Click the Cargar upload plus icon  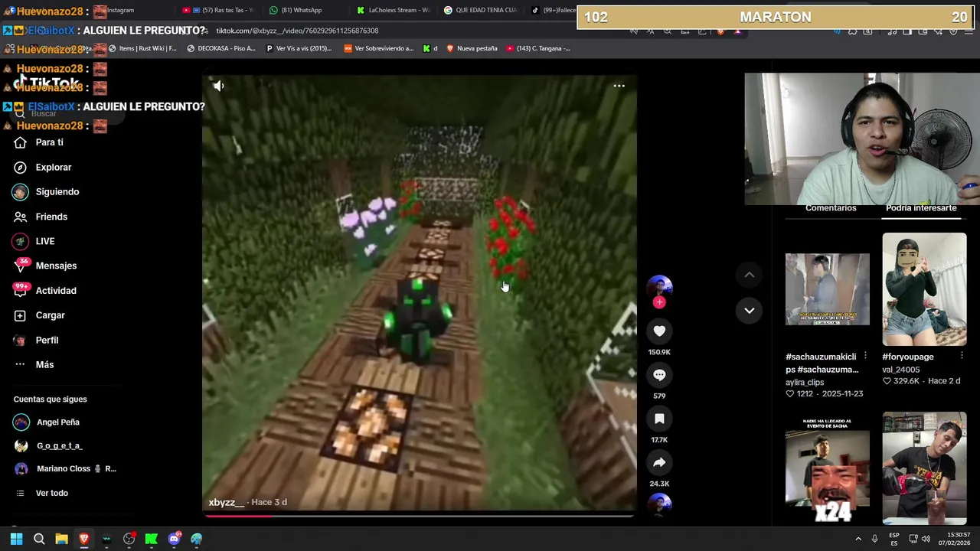tap(20, 315)
